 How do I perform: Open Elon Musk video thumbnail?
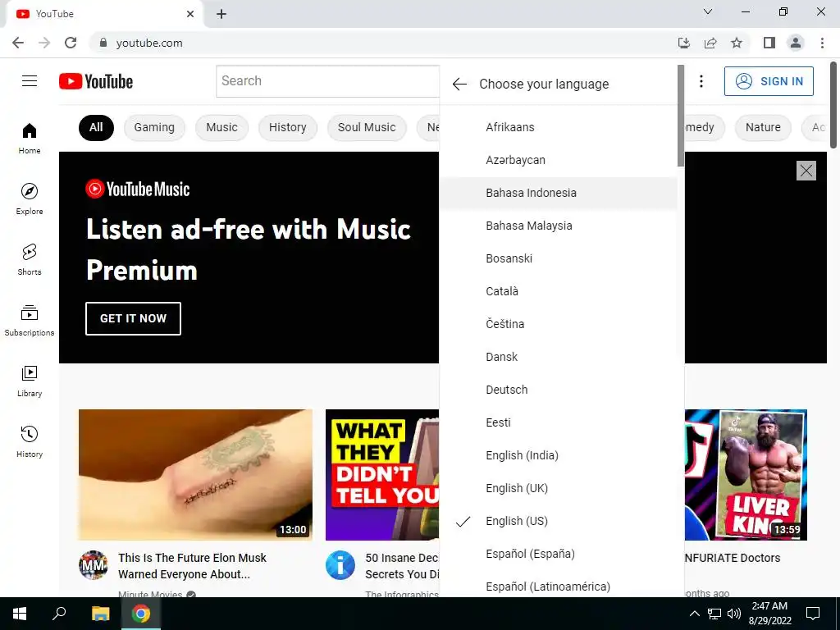195,475
